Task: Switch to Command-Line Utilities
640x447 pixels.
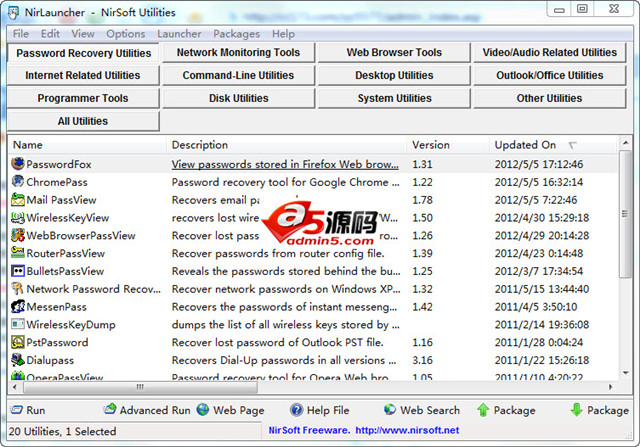Action: (238, 76)
